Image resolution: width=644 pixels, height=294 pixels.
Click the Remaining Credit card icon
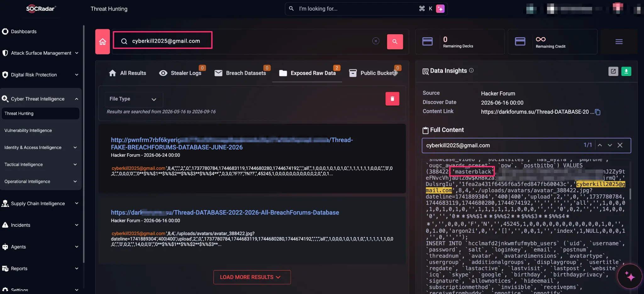[x=520, y=41]
